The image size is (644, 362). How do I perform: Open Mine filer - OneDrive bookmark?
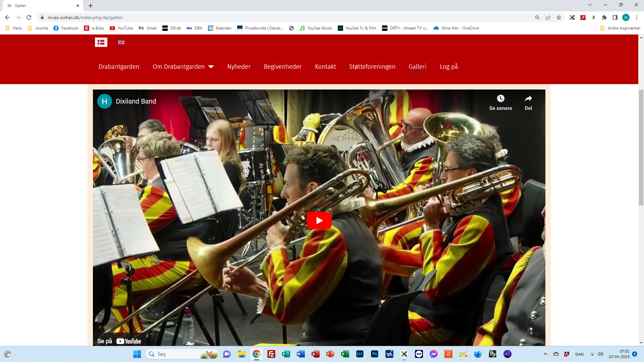(457, 28)
